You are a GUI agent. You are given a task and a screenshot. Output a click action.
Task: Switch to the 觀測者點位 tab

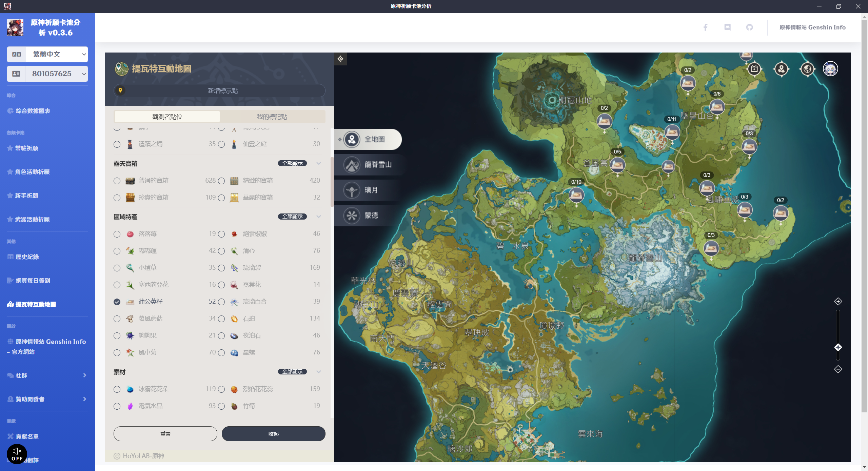167,117
